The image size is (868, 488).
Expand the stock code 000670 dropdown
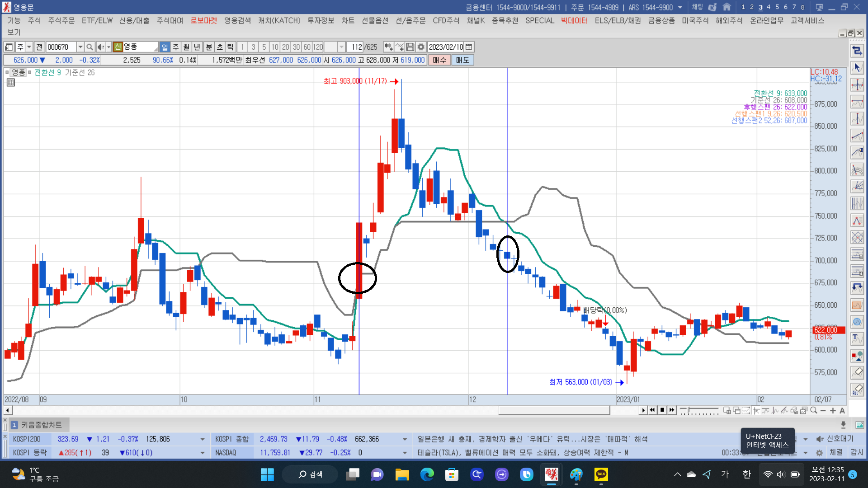point(80,47)
